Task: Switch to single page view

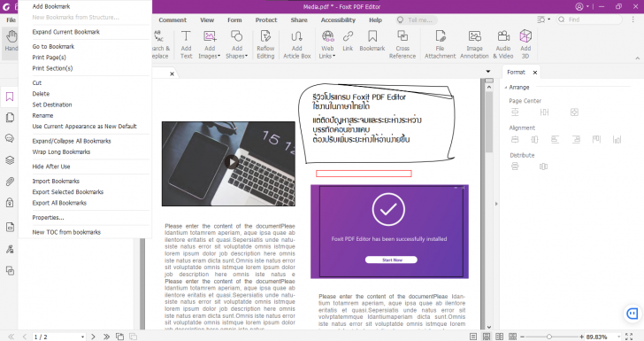Action: (x=473, y=337)
